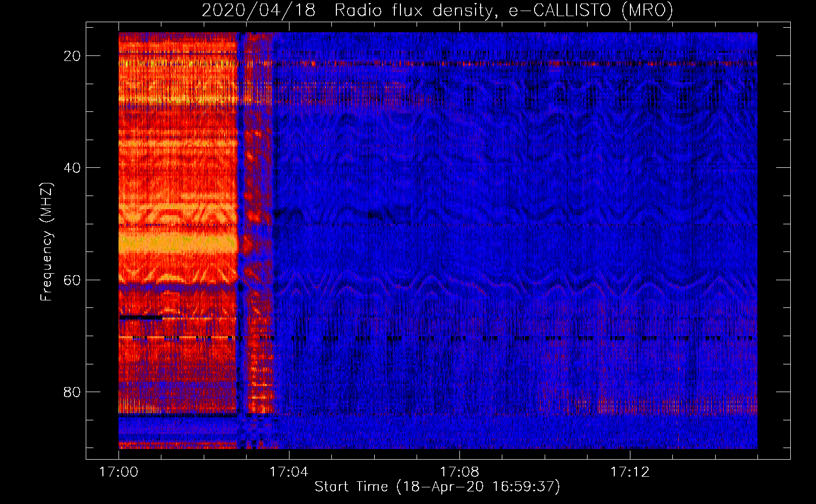Image resolution: width=816 pixels, height=504 pixels.
Task: Click the plot title text '2020/04/18 Radio flux density, e-CALLISTO (MRO)'
Action: 437,10
